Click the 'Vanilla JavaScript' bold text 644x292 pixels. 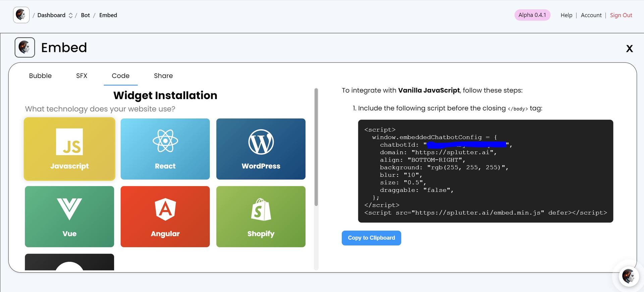click(x=429, y=90)
